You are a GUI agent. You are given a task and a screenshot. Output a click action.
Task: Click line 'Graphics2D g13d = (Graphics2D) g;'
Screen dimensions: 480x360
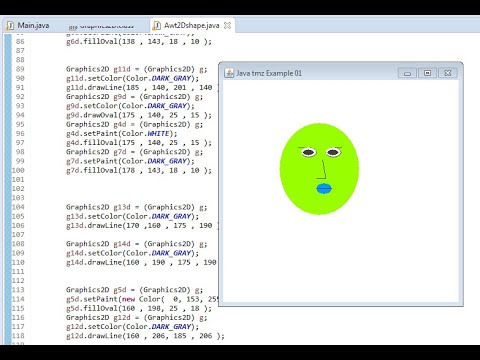(x=136, y=207)
